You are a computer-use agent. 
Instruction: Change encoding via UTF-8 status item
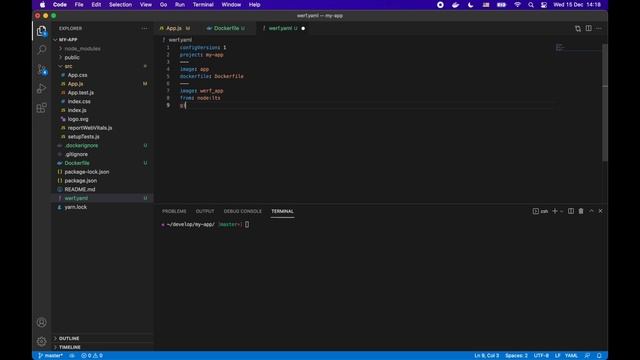[541, 356]
